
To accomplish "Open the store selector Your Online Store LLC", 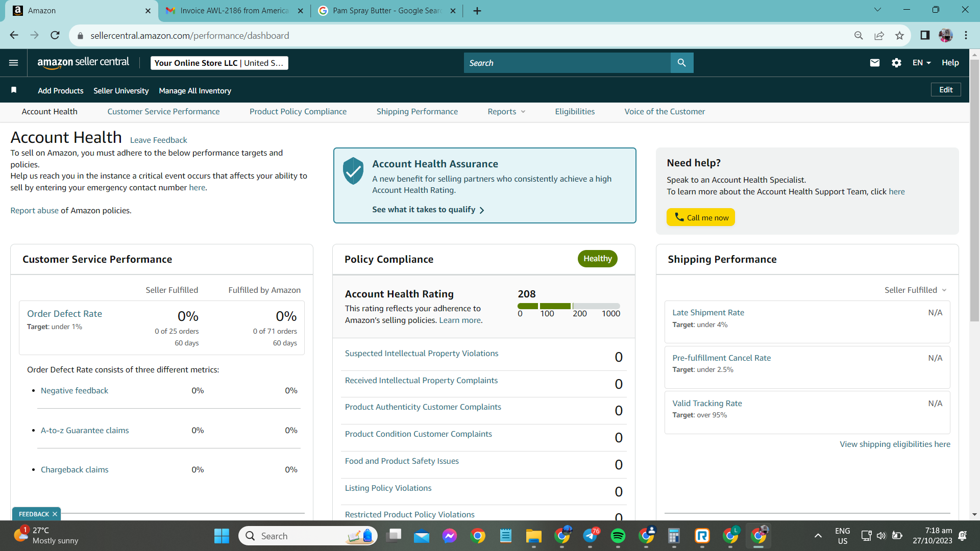I will click(219, 63).
